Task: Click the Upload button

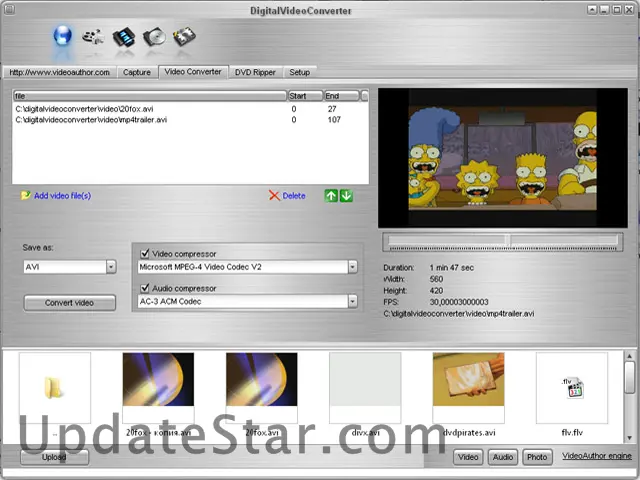Action: click(x=54, y=457)
